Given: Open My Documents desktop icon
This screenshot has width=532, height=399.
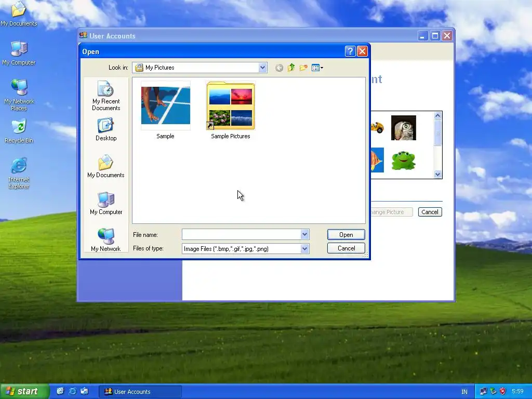Looking at the screenshot, I should pyautogui.click(x=19, y=14).
